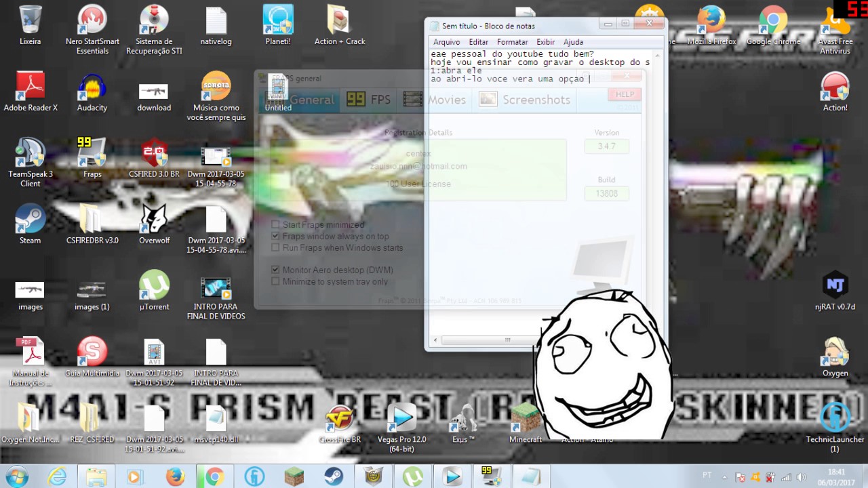Open the Ajuda menu in Notepad
Screen dimensions: 868x488
pyautogui.click(x=573, y=42)
